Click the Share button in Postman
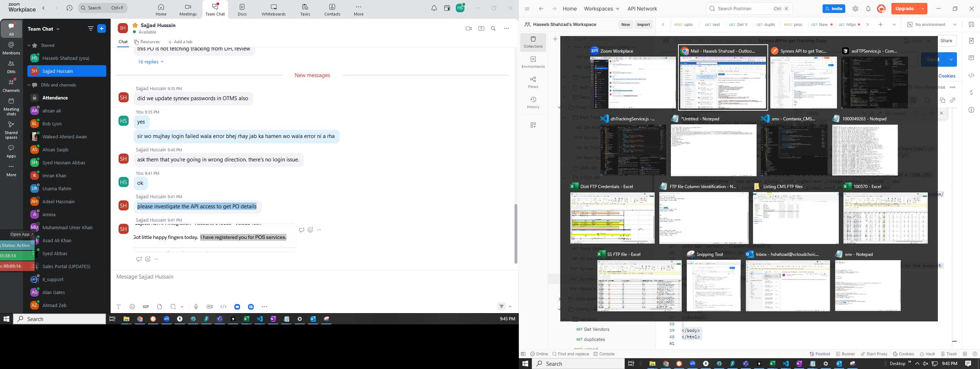The image size is (980, 369). 946,41
